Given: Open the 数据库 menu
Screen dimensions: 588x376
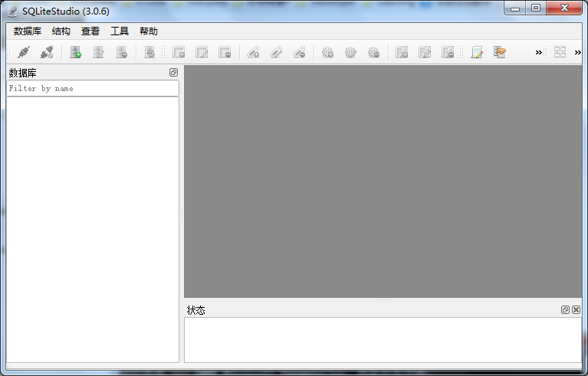Looking at the screenshot, I should point(28,31).
